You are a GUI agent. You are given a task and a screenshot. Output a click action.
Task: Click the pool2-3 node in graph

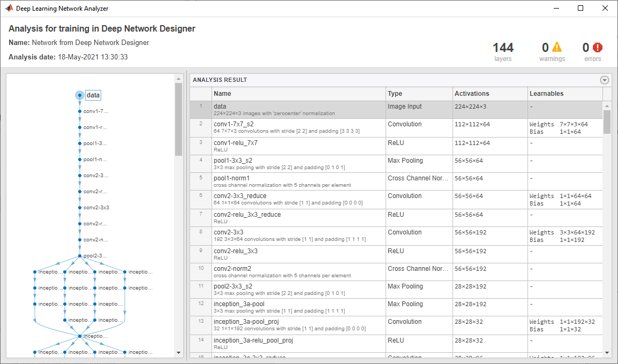click(x=94, y=256)
